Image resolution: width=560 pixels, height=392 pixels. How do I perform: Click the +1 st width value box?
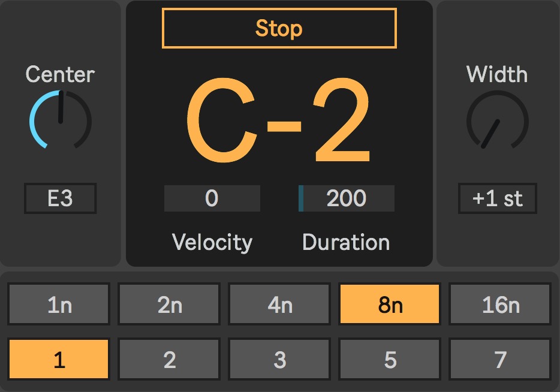pos(497,198)
